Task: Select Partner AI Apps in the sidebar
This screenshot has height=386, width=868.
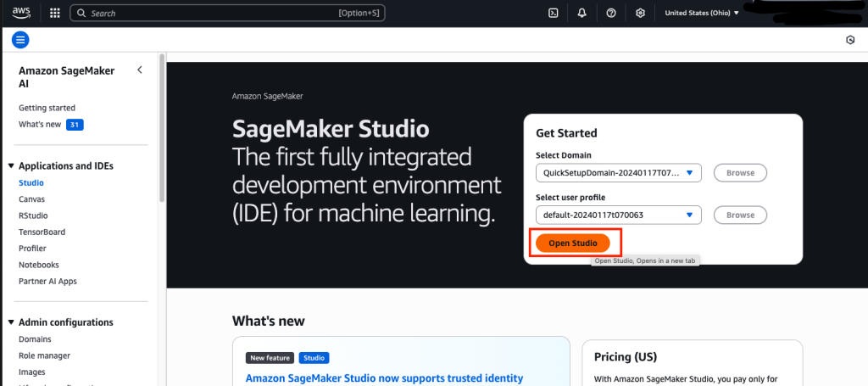Action: [x=47, y=282]
